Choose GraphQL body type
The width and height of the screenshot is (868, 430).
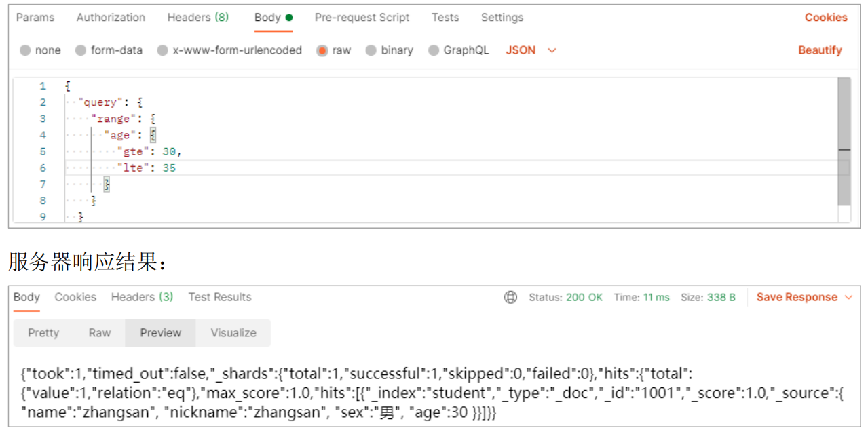434,50
